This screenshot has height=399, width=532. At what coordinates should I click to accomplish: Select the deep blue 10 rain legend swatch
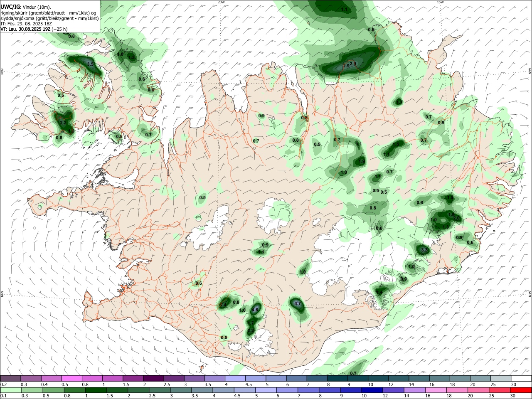pyautogui.click(x=372, y=390)
